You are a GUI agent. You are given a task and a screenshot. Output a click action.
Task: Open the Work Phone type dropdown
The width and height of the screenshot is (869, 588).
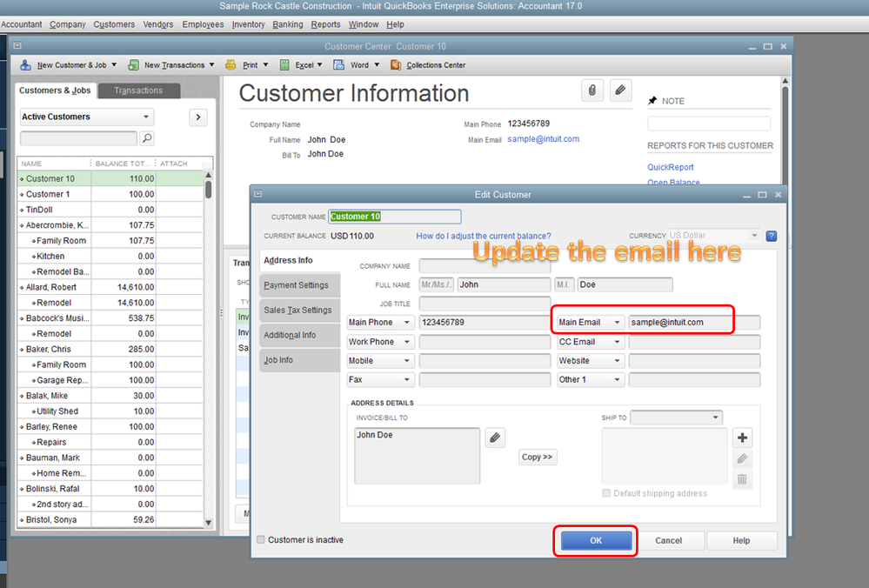(381, 342)
